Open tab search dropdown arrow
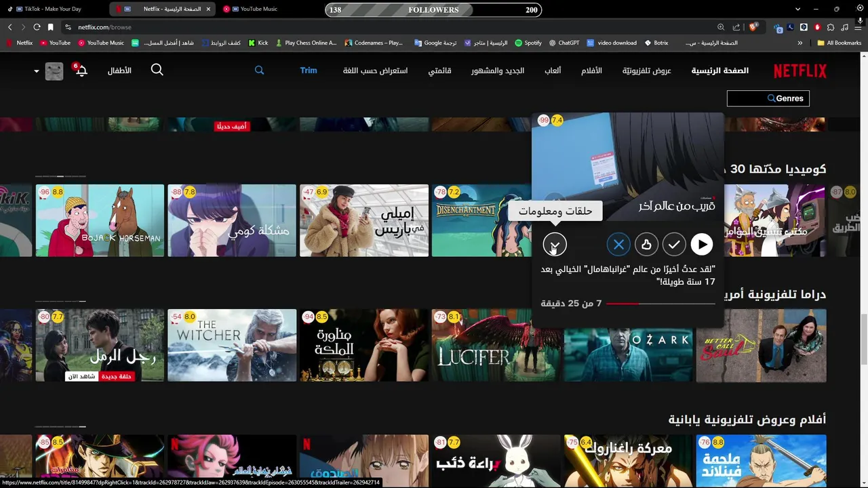Viewport: 868px width, 488px height. click(797, 9)
